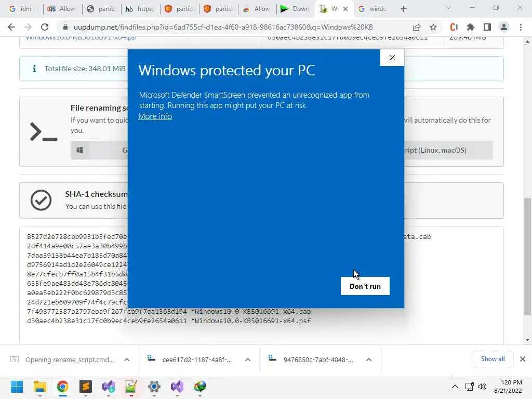Image resolution: width=532 pixels, height=399 pixels.
Task: Open the Extensions puzzle icon
Action: (471, 27)
